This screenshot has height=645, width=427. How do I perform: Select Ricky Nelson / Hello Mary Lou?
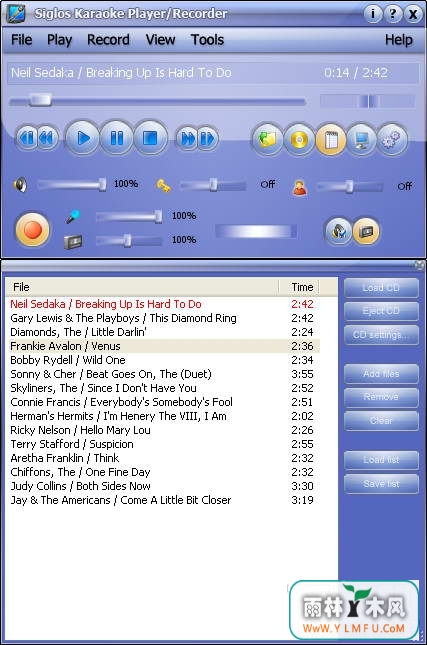163,430
